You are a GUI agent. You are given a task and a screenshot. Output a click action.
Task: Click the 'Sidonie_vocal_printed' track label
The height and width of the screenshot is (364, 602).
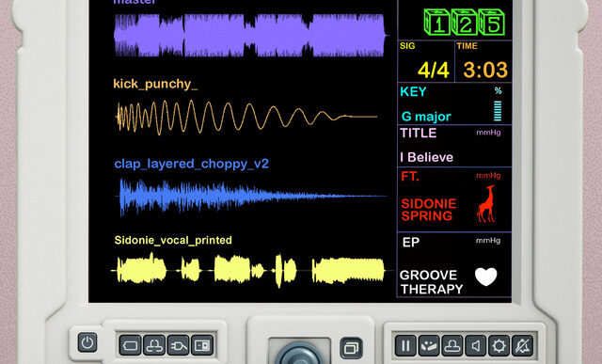click(x=173, y=241)
